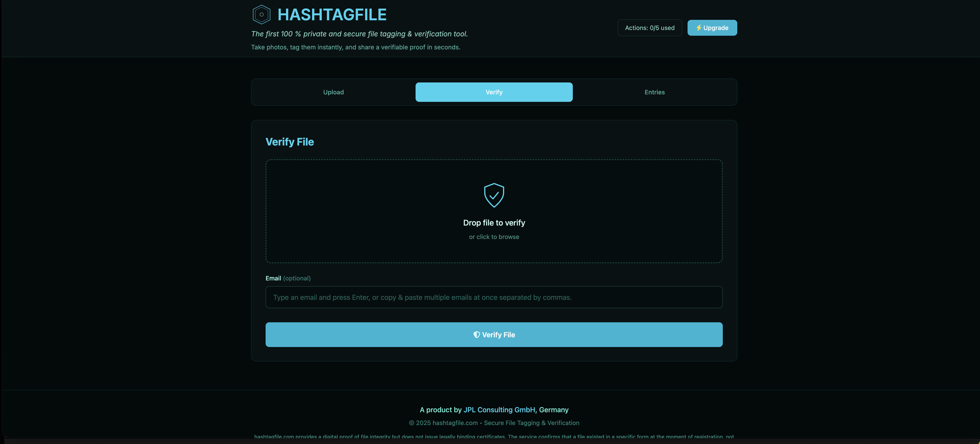The height and width of the screenshot is (444, 980).
Task: Click the 'Drop file to verify' label
Action: click(x=494, y=222)
